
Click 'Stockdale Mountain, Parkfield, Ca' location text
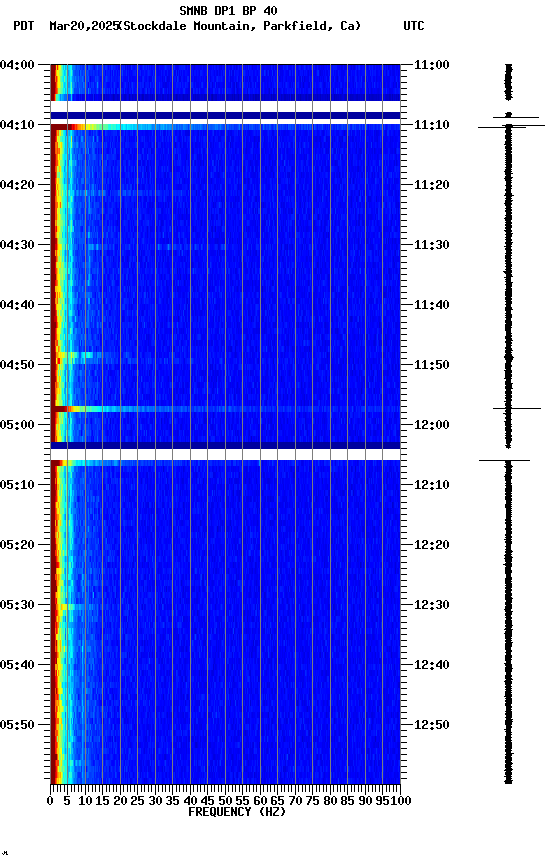(240, 26)
